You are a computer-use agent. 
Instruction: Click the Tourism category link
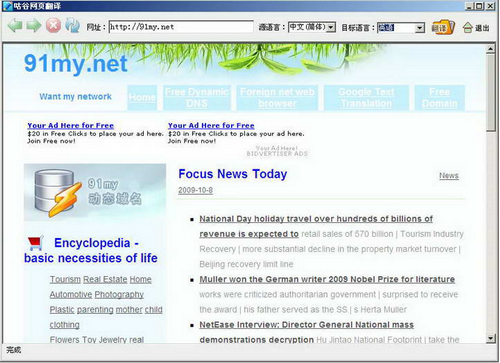(x=65, y=279)
